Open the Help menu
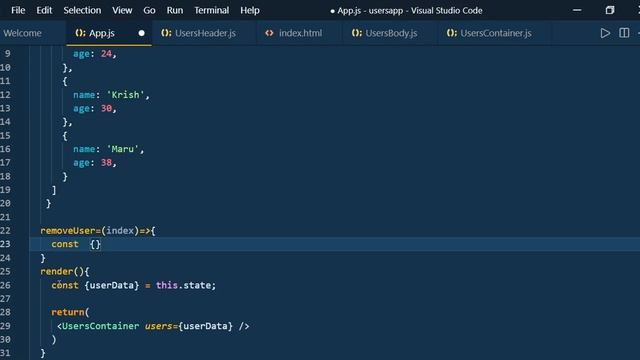Screen dimensions: 640x360 click(x=250, y=10)
